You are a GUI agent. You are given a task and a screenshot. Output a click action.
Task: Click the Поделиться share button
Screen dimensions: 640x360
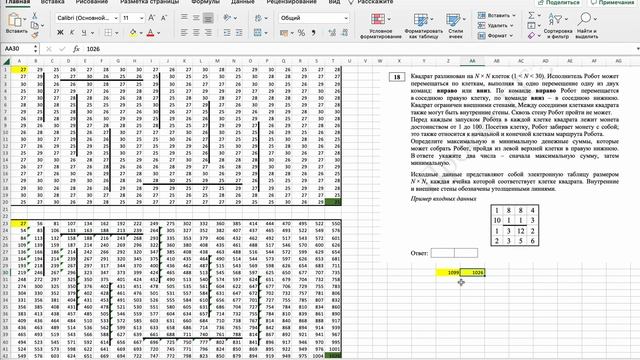pyautogui.click(x=559, y=2)
